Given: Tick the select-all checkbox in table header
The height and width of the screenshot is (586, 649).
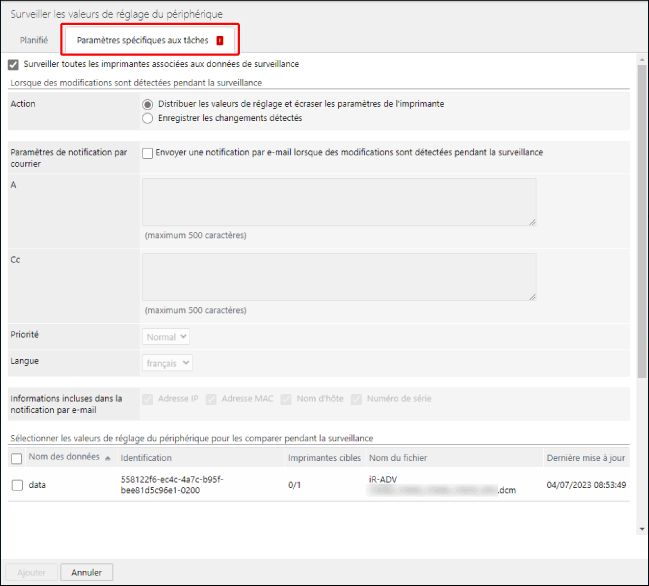Looking at the screenshot, I should point(17,458).
